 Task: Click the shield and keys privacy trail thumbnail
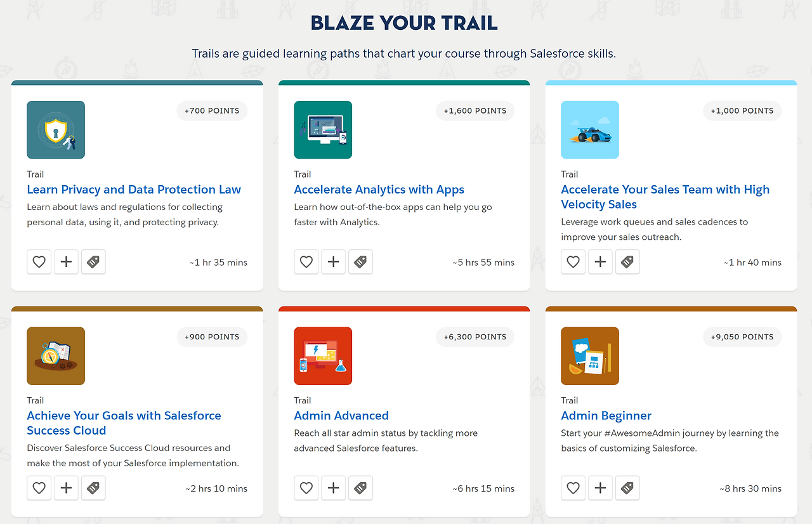56,130
